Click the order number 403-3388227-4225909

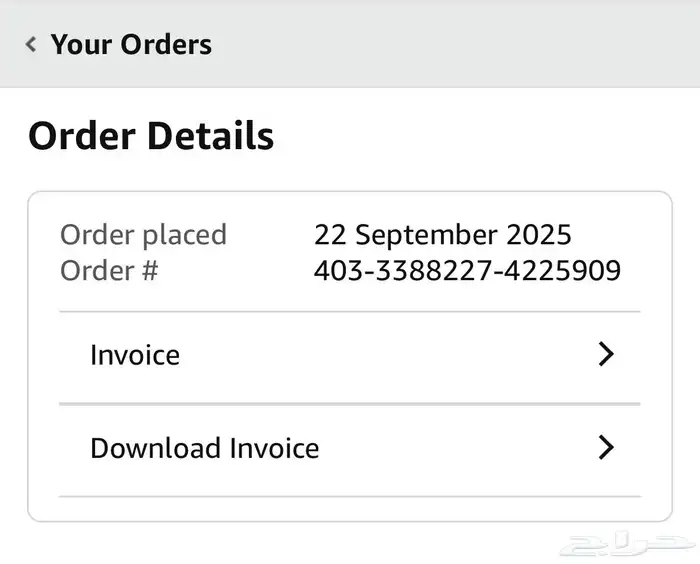tap(467, 270)
